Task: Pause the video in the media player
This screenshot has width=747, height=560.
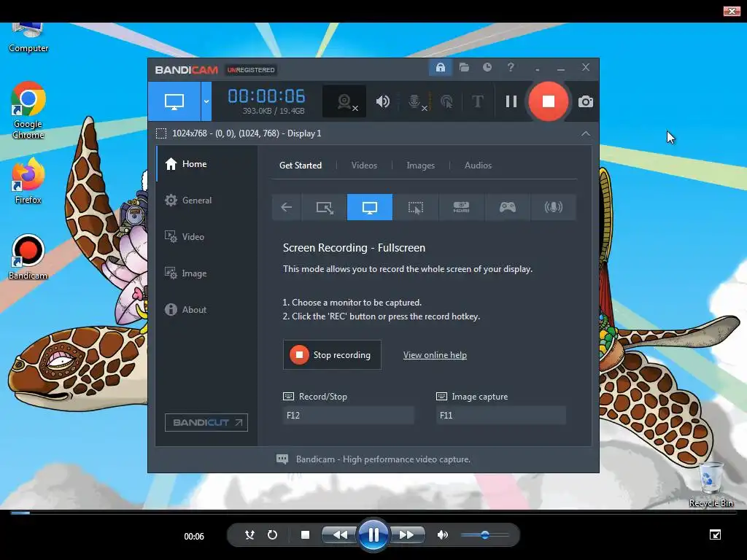Action: (373, 534)
